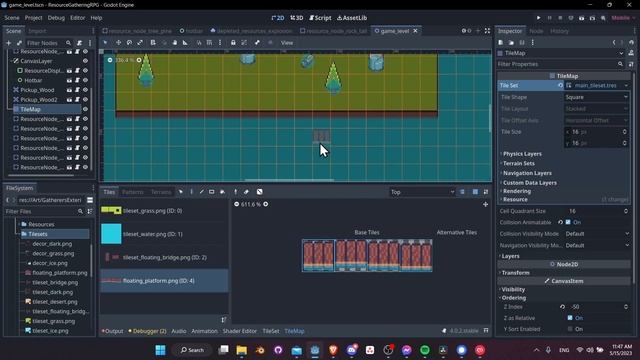
Task: Click the random tile dice icon
Action: 260,192
